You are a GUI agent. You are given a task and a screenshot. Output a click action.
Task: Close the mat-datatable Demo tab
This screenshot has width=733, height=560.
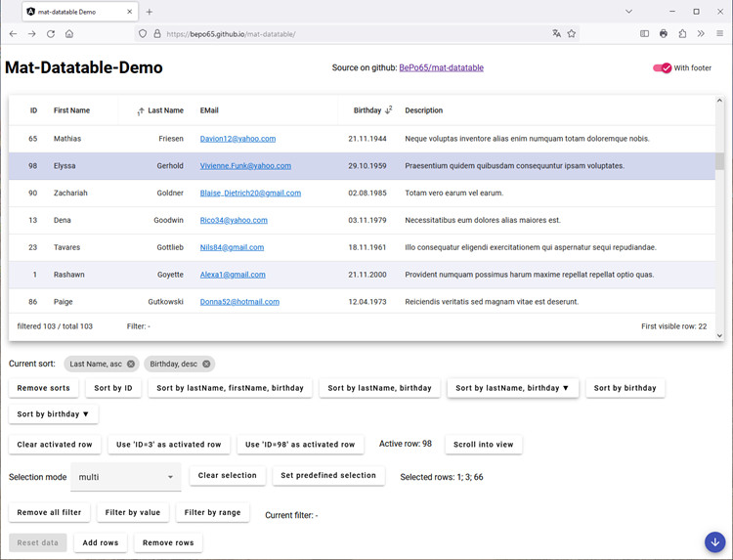click(129, 12)
